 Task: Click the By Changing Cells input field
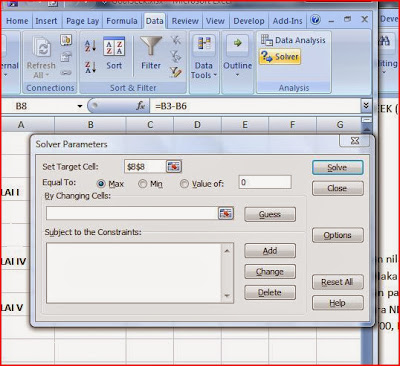pos(132,213)
